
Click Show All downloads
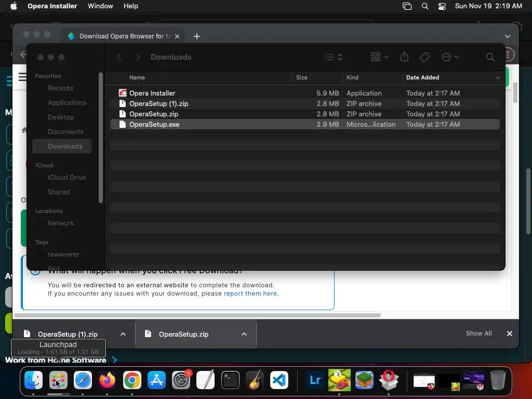[x=478, y=334]
